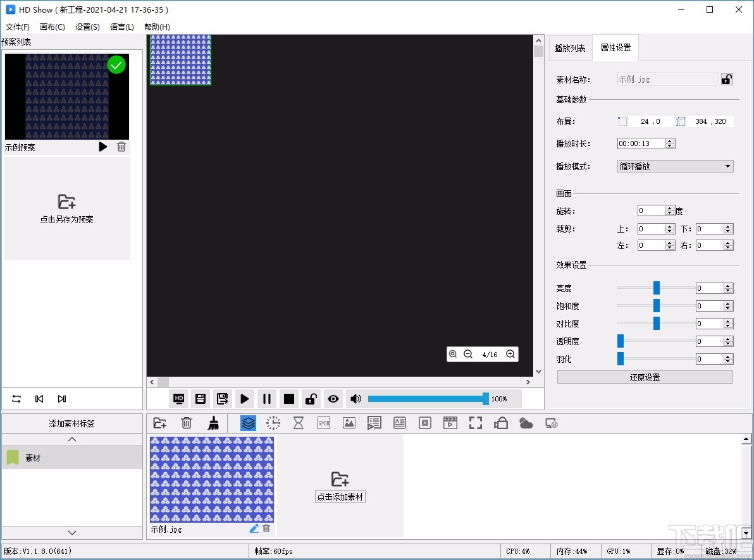Click the weather cloud icon
Viewport: 754px width, 560px height.
click(526, 423)
